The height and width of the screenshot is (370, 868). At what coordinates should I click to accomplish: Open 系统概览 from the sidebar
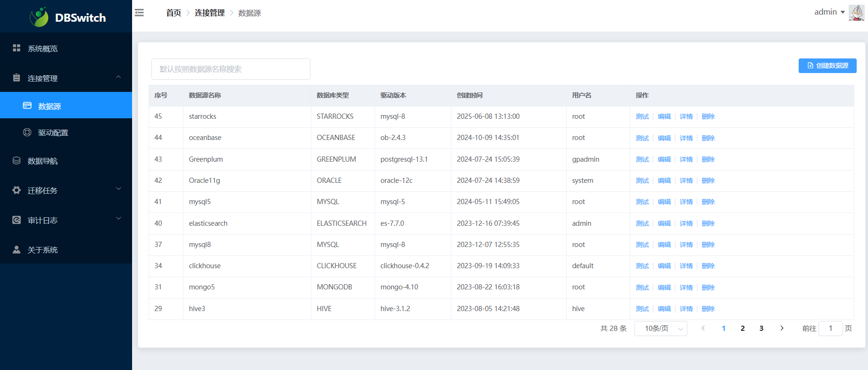42,49
